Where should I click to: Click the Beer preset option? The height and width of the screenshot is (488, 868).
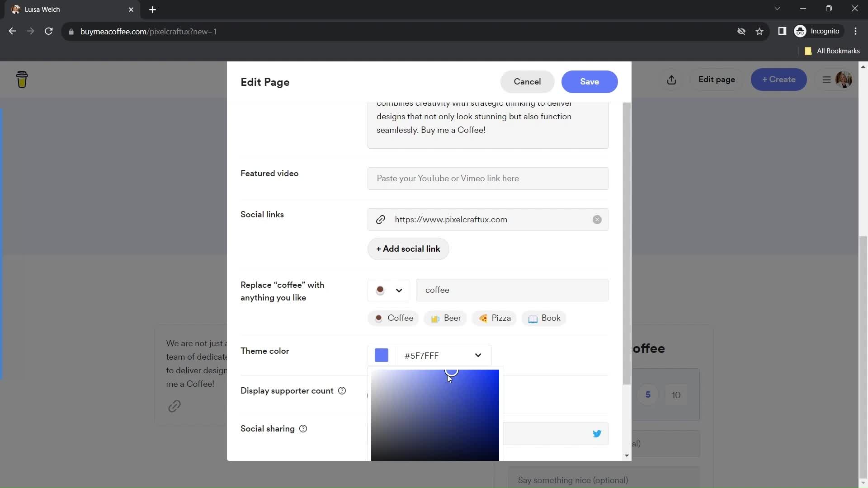pyautogui.click(x=448, y=318)
